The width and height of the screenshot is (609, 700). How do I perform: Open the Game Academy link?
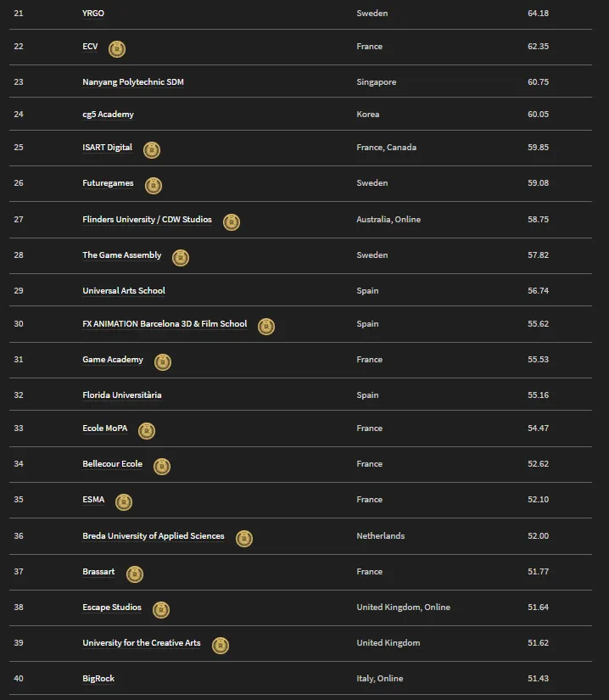(x=113, y=360)
